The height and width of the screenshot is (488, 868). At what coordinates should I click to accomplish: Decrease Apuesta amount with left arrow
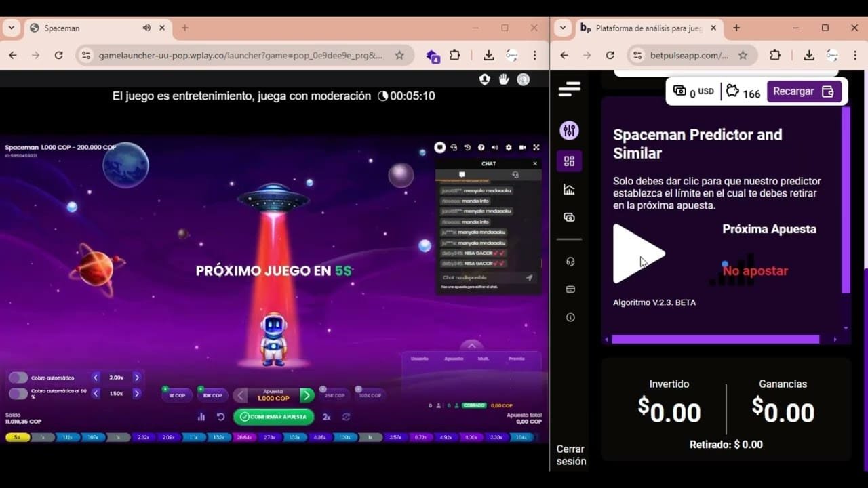(x=241, y=395)
